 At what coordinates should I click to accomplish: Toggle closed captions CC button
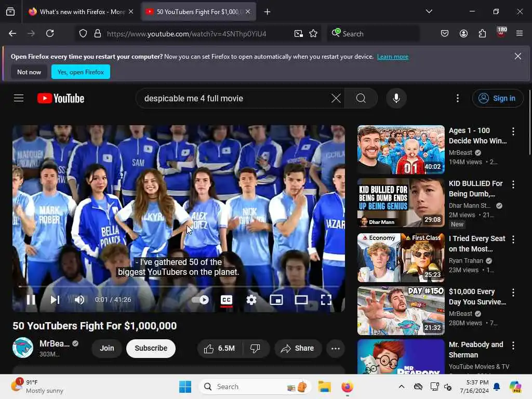pyautogui.click(x=227, y=300)
